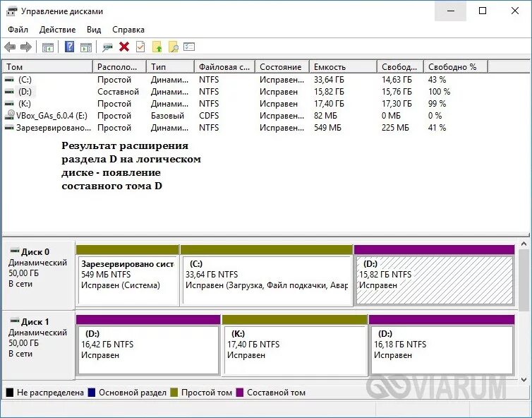Sort by the Свобод... column header
The image size is (532, 418).
point(400,66)
